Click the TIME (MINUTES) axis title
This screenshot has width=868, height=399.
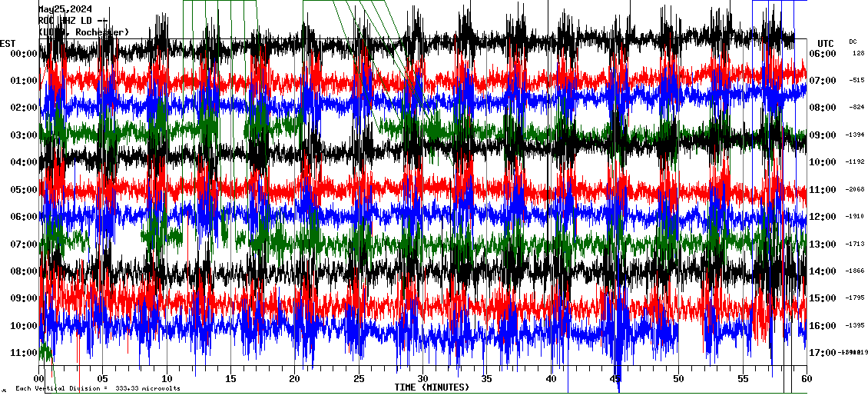pos(432,387)
